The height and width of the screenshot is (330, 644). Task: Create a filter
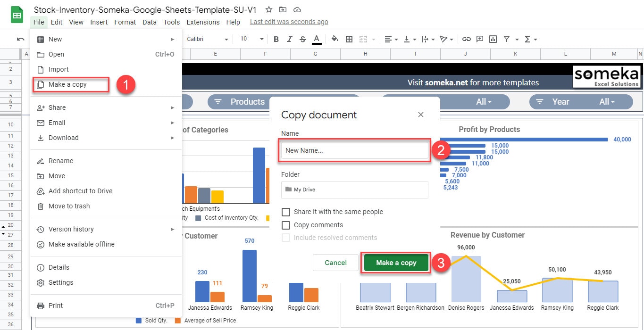coord(506,39)
